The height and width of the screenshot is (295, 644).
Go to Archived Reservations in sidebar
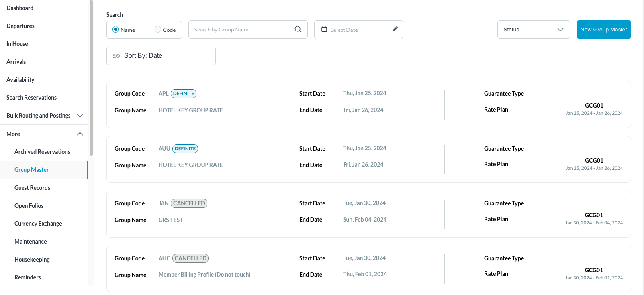42,152
